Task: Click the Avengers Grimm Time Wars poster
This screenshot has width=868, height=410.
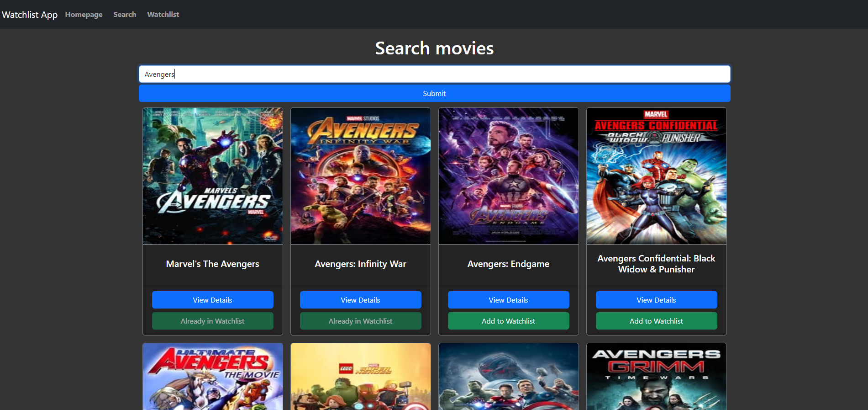Action: pos(657,377)
